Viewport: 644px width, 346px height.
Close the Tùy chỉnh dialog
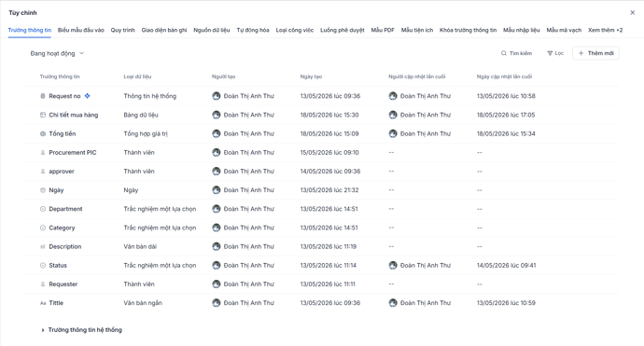pyautogui.click(x=633, y=13)
